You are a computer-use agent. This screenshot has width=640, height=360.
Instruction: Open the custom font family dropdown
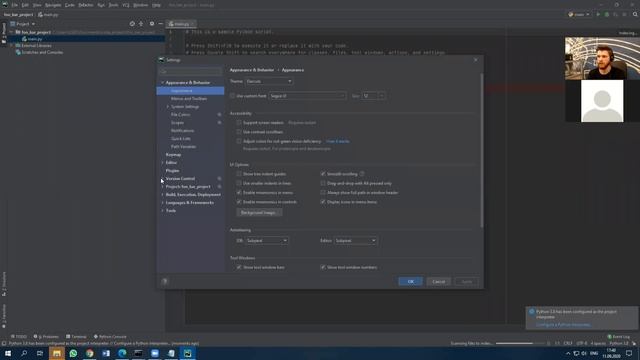coord(307,96)
